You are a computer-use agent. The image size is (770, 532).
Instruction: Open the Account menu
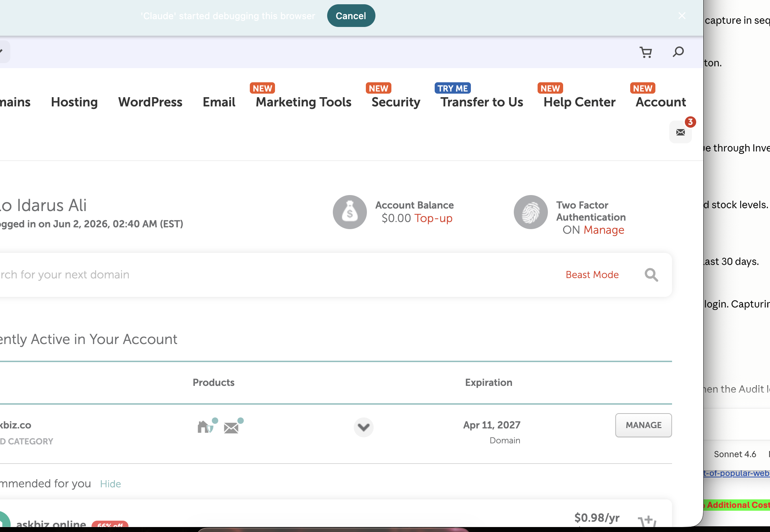click(660, 102)
